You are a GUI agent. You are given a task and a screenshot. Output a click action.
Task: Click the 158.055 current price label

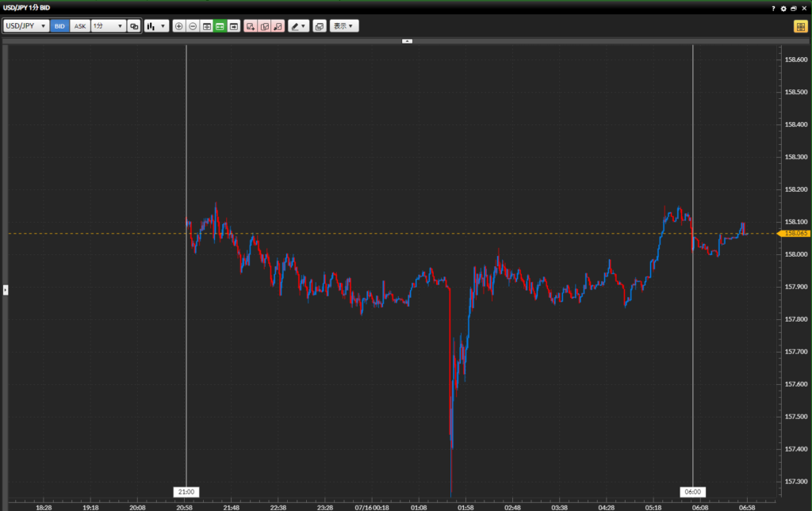pyautogui.click(x=793, y=234)
